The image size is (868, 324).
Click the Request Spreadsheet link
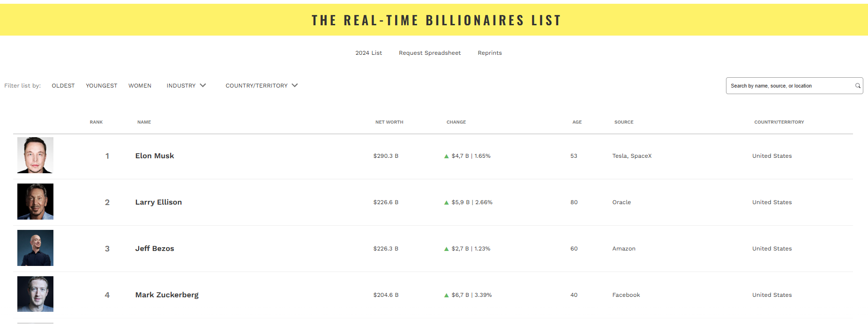(430, 53)
